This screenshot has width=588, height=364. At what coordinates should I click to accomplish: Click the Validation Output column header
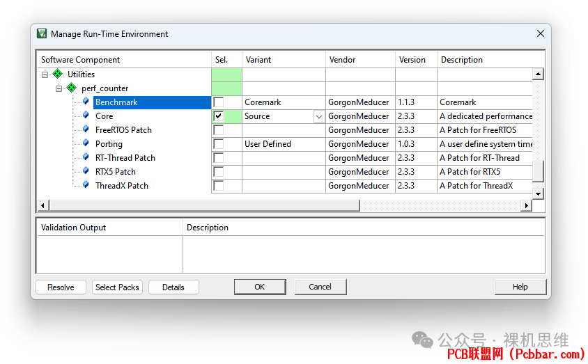pos(109,228)
